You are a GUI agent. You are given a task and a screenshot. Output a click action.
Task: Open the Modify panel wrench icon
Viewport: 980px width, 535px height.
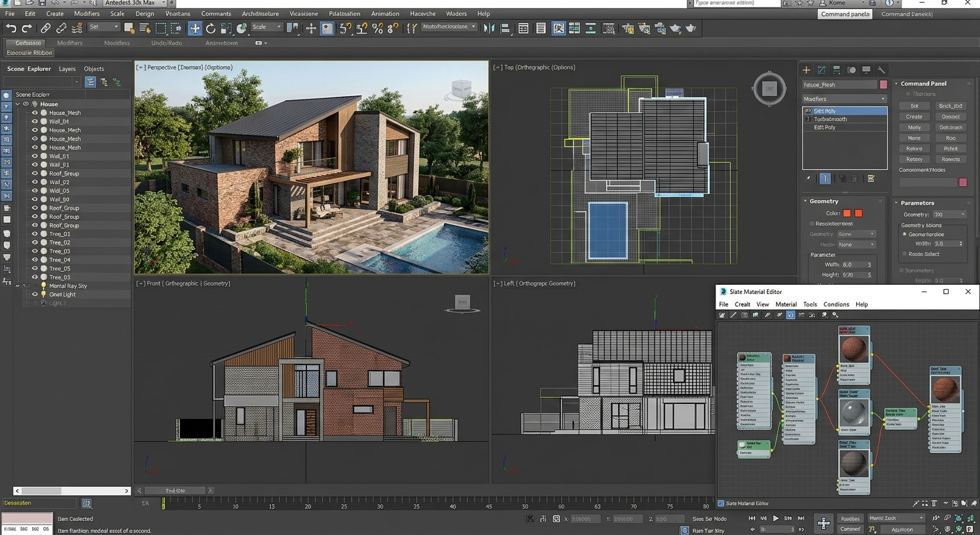(x=881, y=70)
